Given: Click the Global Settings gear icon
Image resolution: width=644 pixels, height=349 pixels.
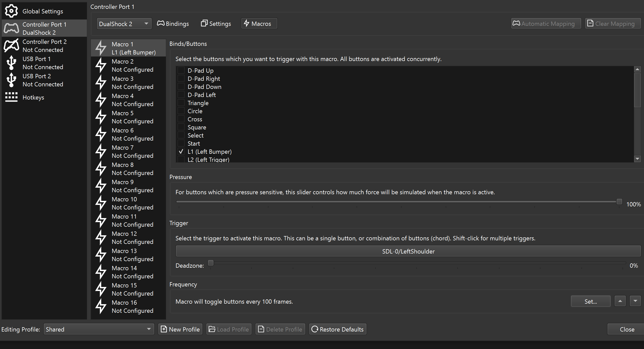Looking at the screenshot, I should pos(11,11).
